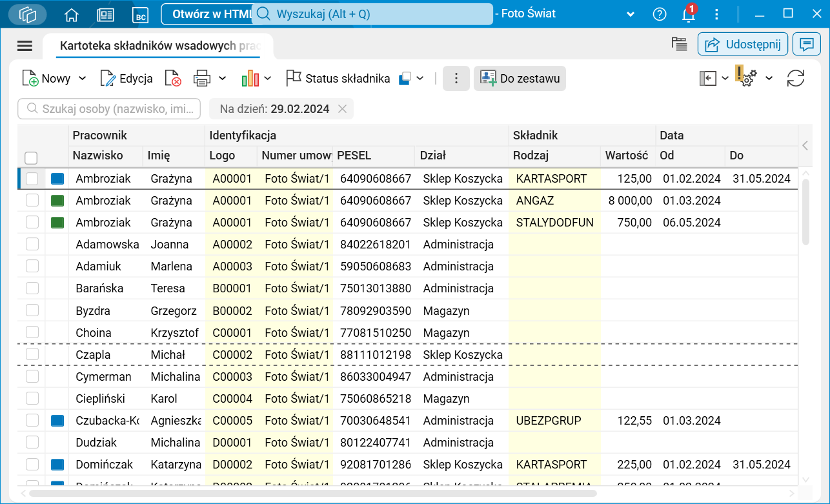Select the checkbox for Czapla Michał row

(32, 354)
